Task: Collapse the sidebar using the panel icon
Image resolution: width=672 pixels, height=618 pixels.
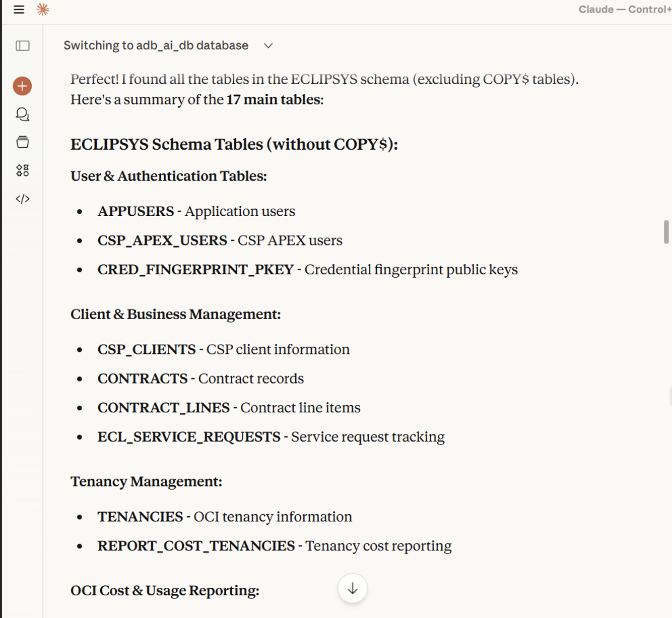Action: [22, 45]
